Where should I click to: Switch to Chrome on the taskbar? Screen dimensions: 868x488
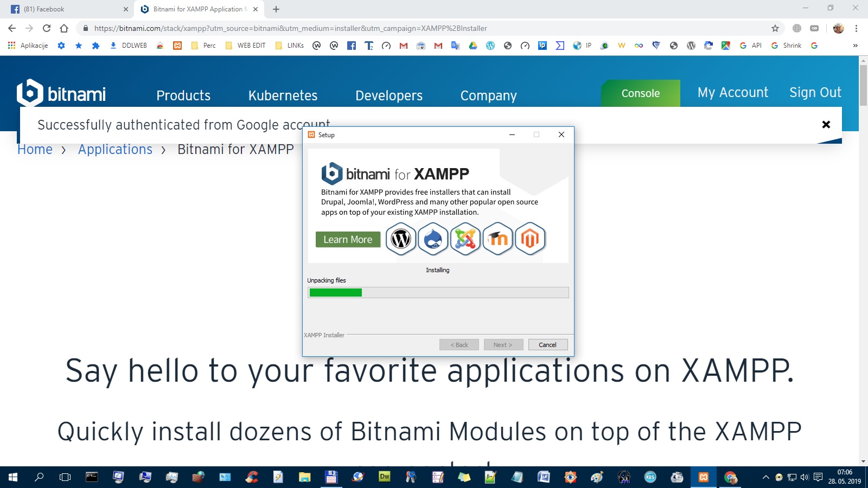coord(731,477)
